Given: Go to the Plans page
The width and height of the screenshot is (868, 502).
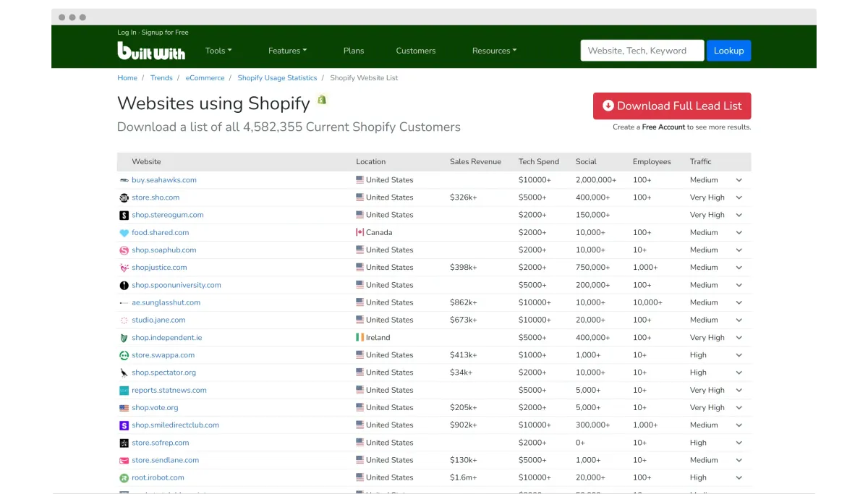Looking at the screenshot, I should [354, 51].
